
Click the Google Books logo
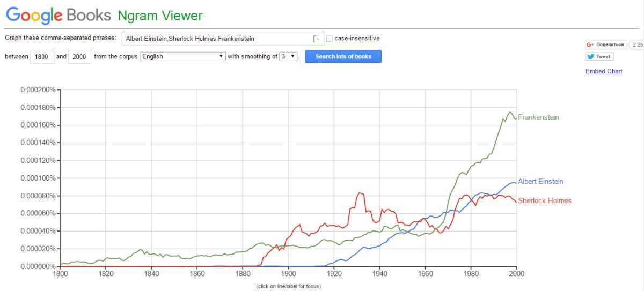(58, 15)
